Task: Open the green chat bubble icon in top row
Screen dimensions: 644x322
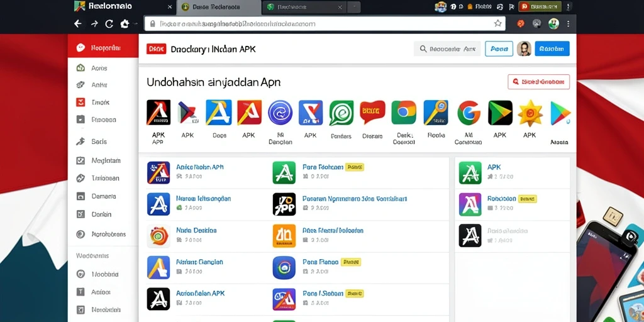Action: tap(341, 113)
